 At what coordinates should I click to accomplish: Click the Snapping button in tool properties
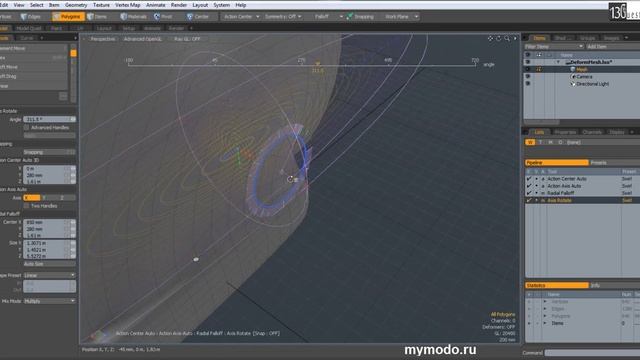click(49, 152)
